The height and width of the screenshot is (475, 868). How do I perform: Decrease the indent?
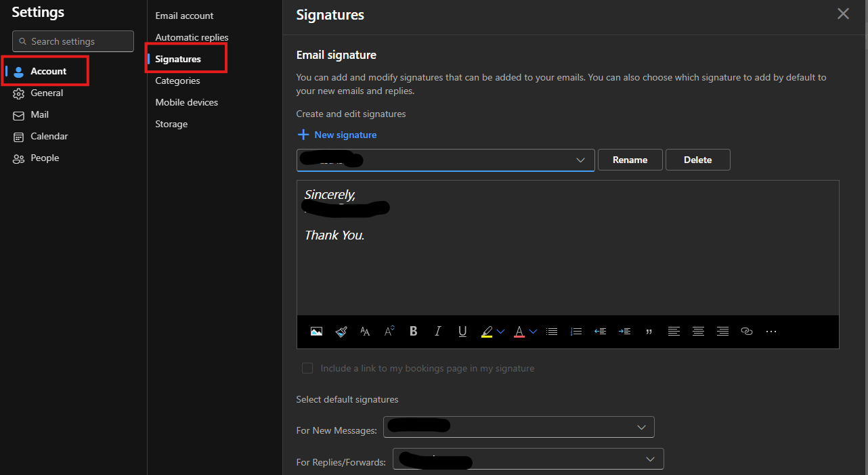pos(600,332)
